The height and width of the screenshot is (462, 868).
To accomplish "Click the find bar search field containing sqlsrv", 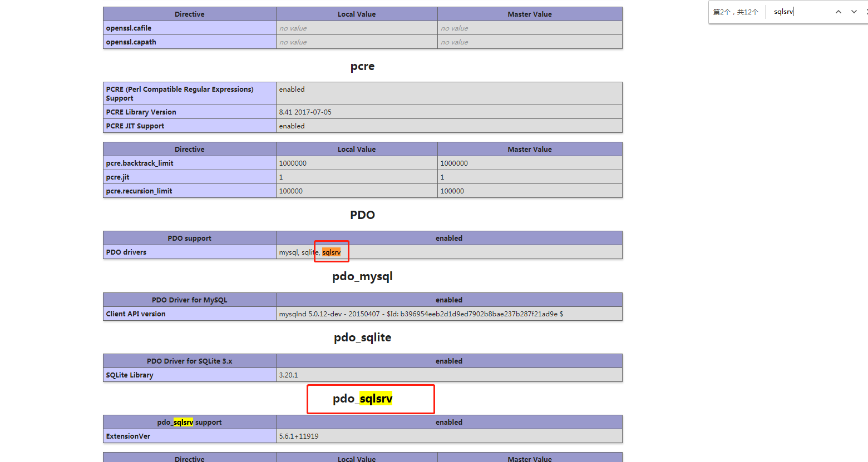I will [x=799, y=12].
